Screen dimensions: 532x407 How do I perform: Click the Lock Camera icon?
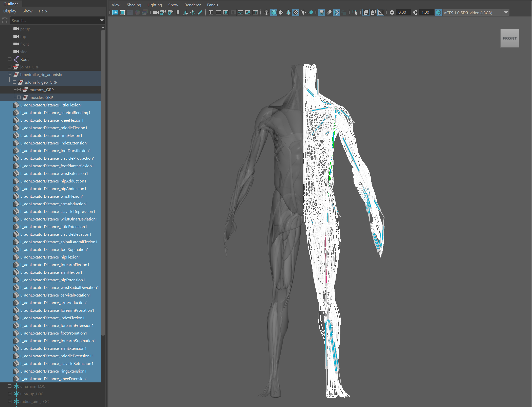(x=163, y=12)
